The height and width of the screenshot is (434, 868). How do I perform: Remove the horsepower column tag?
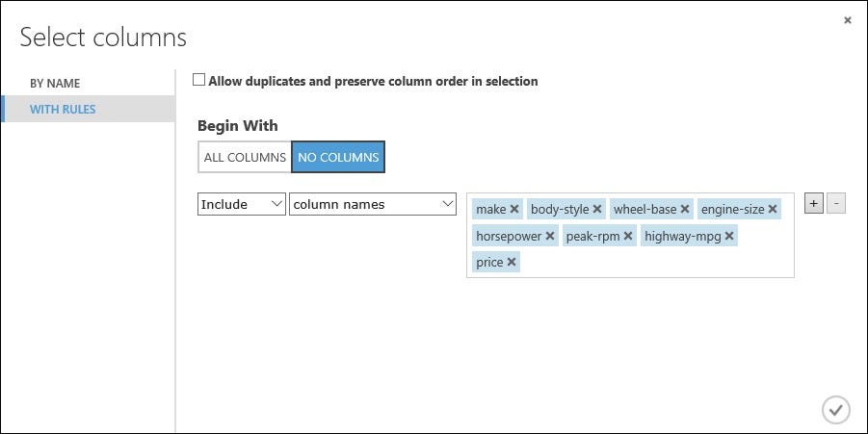(x=550, y=236)
